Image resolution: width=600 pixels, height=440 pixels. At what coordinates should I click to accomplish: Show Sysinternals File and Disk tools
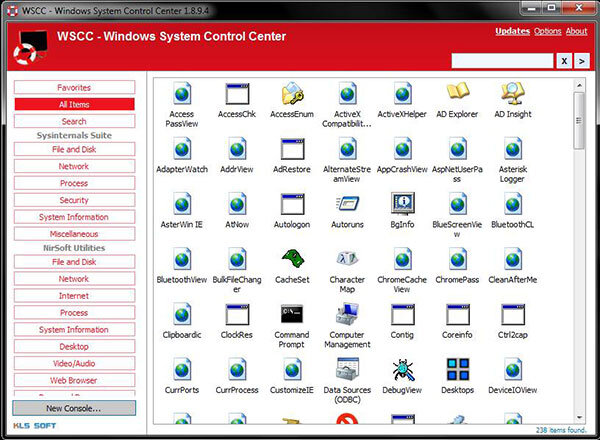tap(74, 149)
